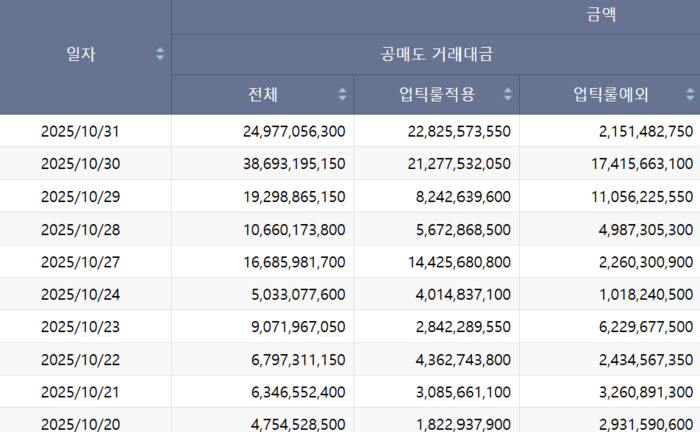700x432 pixels.
Task: Click total value 19,298,865,150
Action: pos(294,197)
